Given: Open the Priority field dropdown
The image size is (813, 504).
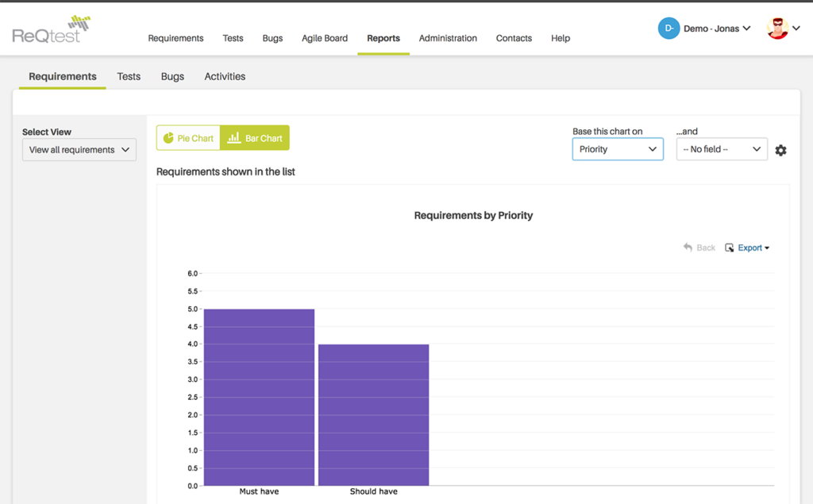Looking at the screenshot, I should coord(618,149).
